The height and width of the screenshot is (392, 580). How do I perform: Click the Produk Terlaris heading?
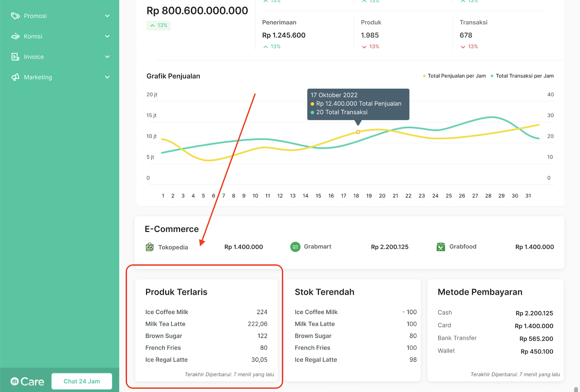click(176, 292)
